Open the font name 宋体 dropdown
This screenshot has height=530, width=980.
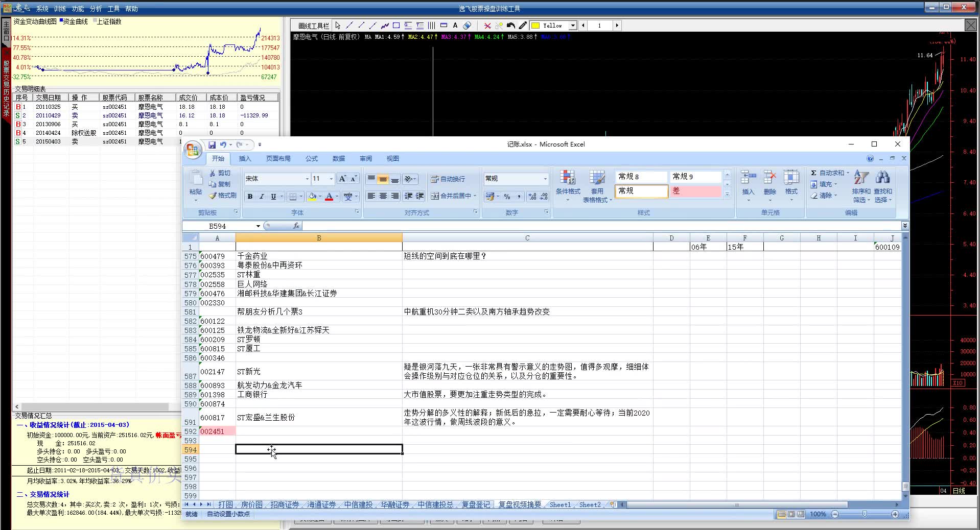pyautogui.click(x=307, y=179)
